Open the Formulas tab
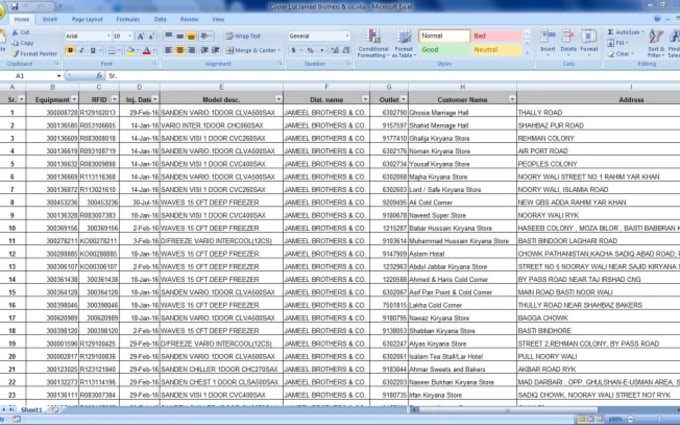680x425 pixels. pos(128,19)
